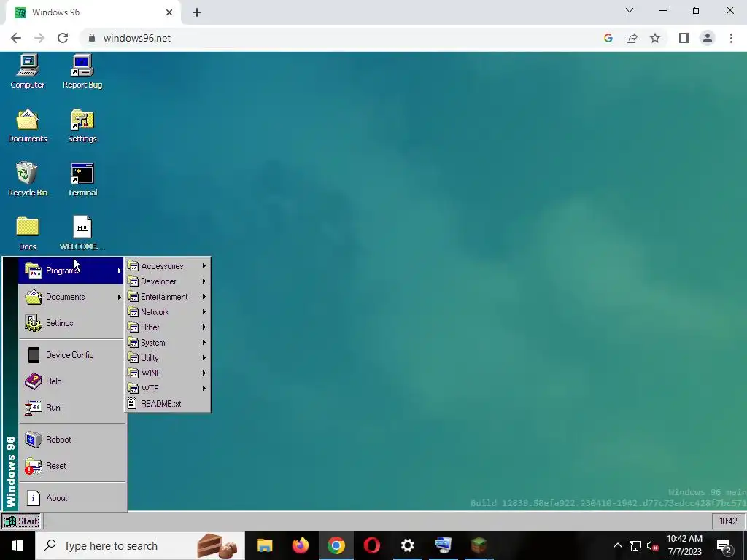Reload the windows96.net page
Screen dimensions: 747x560
(63, 38)
